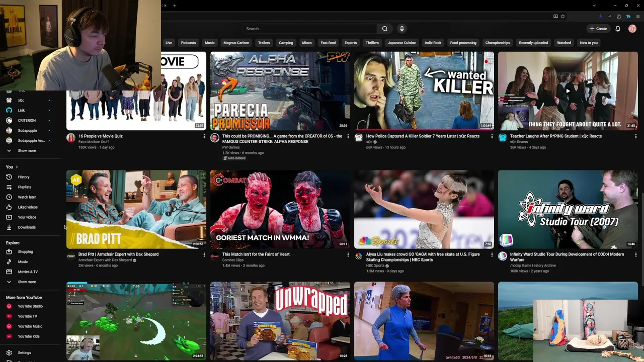Open the PW Games channel avatar
Image resolution: width=644 pixels, height=362 pixels.
click(215, 137)
